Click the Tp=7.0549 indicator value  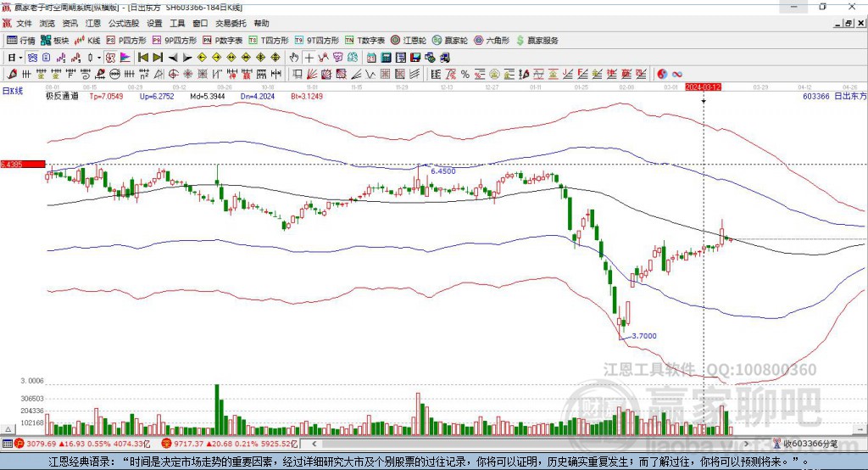click(x=106, y=96)
